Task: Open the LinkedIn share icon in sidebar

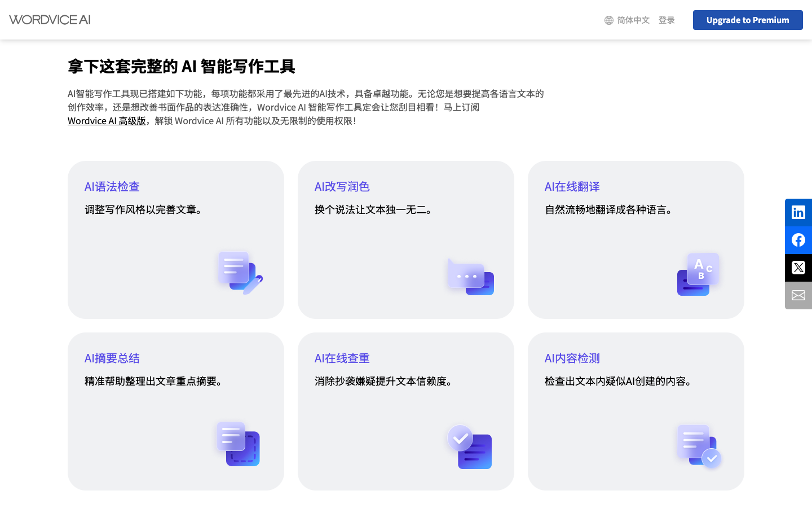Action: [x=798, y=212]
